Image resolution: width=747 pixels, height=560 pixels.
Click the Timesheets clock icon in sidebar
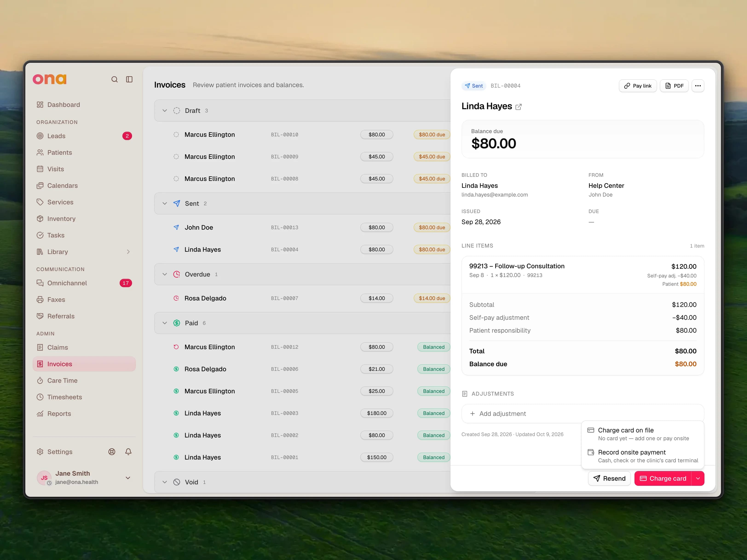click(x=40, y=397)
